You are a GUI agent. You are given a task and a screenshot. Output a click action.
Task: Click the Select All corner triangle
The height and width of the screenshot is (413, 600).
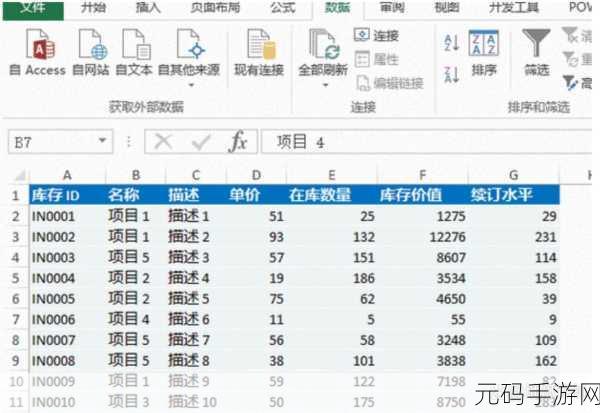(19, 175)
